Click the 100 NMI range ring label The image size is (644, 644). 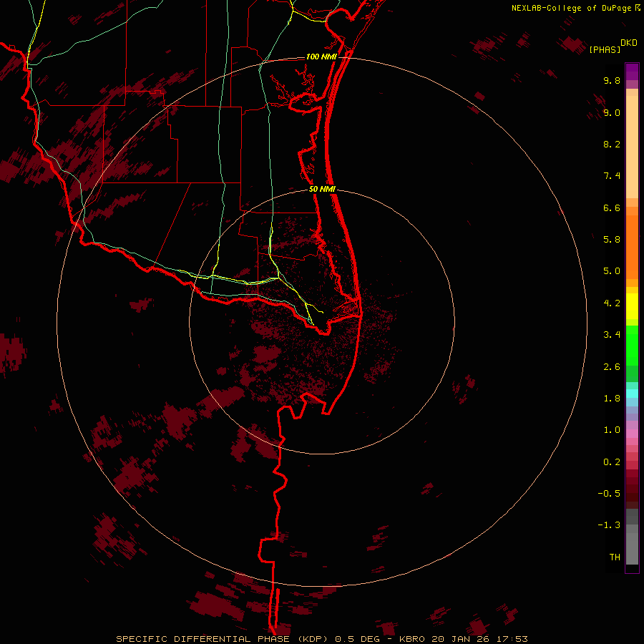click(x=321, y=57)
